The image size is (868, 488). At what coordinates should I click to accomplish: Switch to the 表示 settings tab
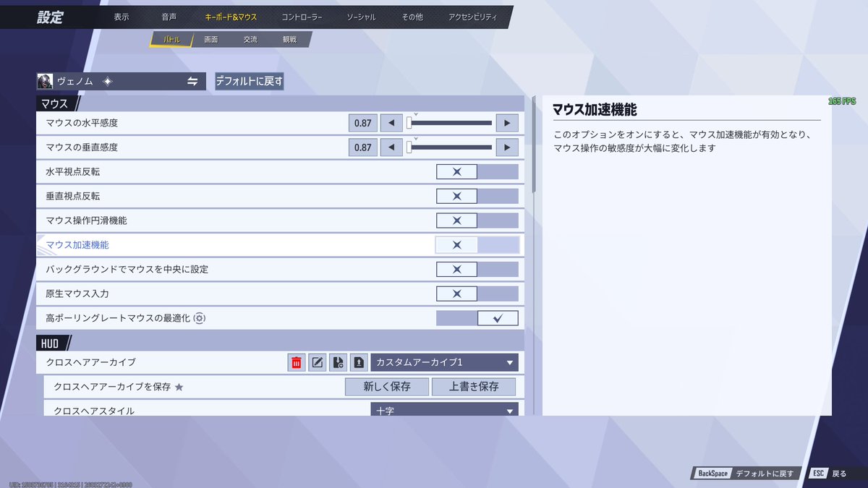click(x=122, y=17)
